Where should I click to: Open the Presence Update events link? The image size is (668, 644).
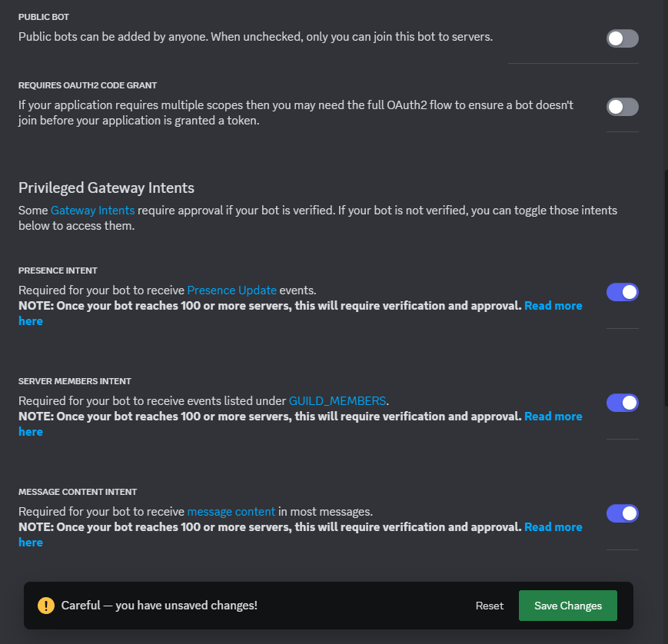(x=231, y=290)
